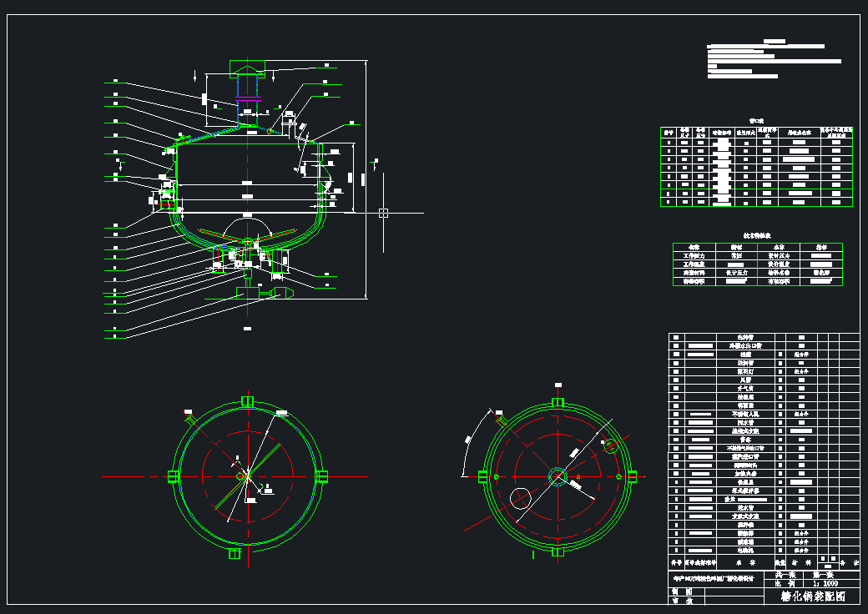Image resolution: width=868 pixels, height=614 pixels.
Task: Click the 管口表 table heading
Action: [756, 121]
